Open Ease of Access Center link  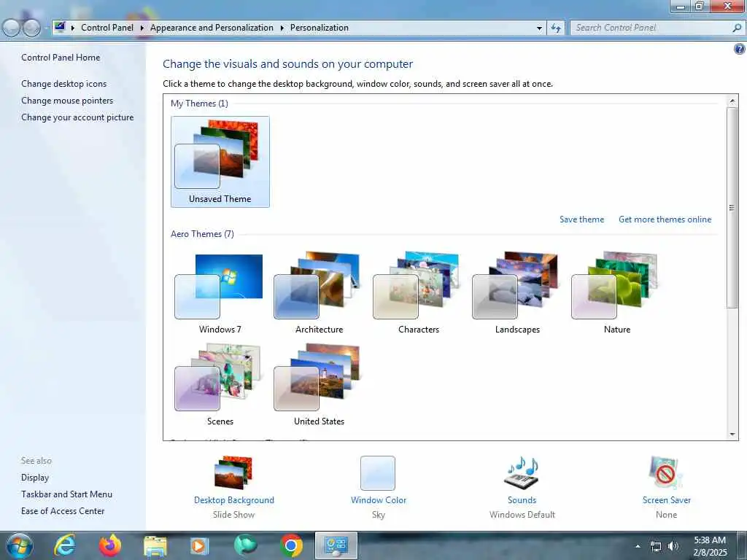click(63, 511)
